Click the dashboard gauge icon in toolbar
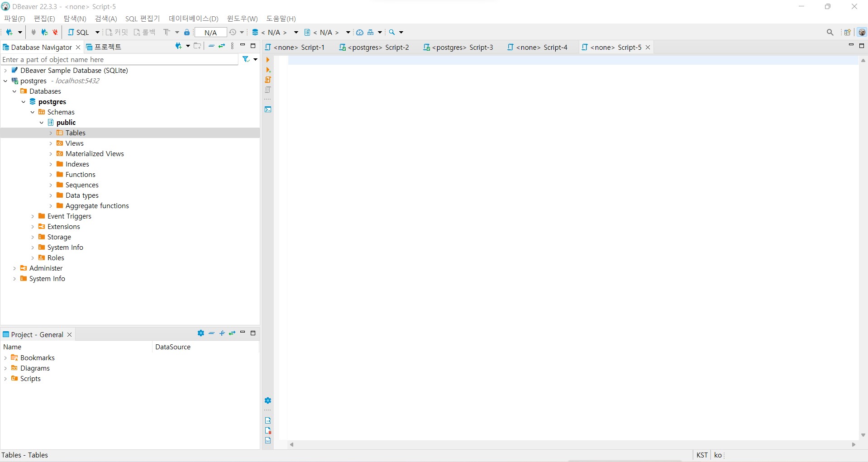This screenshot has height=462, width=868. 360,32
